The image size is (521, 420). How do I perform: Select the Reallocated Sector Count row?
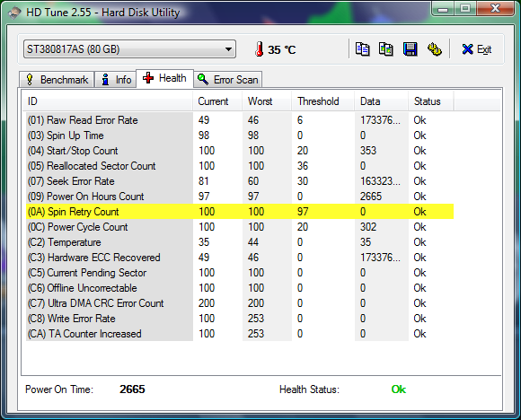[x=240, y=166]
